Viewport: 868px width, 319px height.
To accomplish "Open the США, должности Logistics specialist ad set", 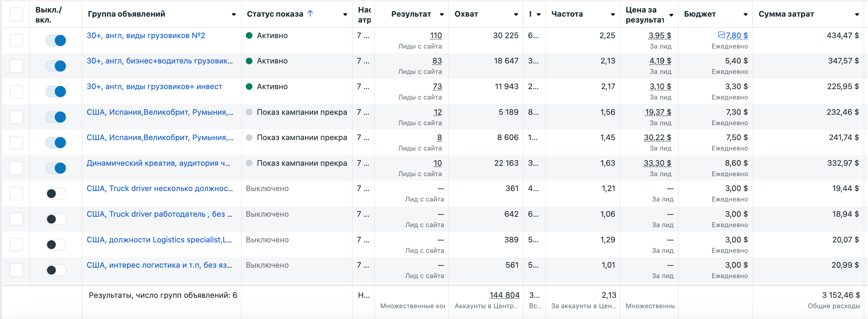I will pyautogui.click(x=159, y=240).
